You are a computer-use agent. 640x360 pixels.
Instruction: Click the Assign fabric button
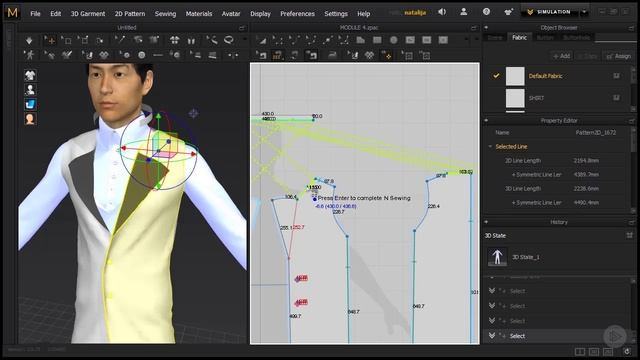click(619, 56)
